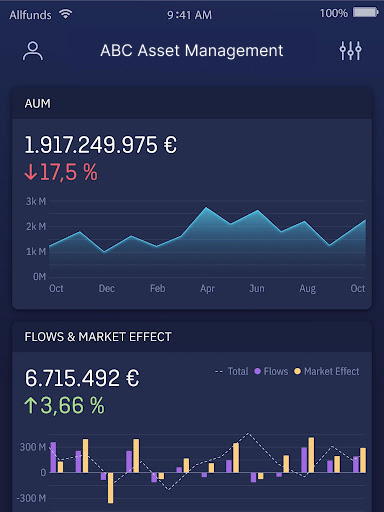Click the 2k M axis label
Screen dimensions: 384x512
coord(36,226)
